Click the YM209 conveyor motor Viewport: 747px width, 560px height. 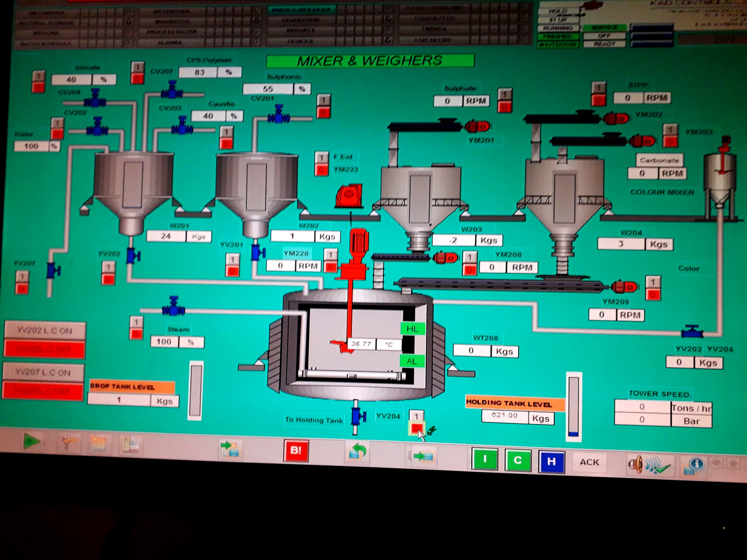pos(624,287)
